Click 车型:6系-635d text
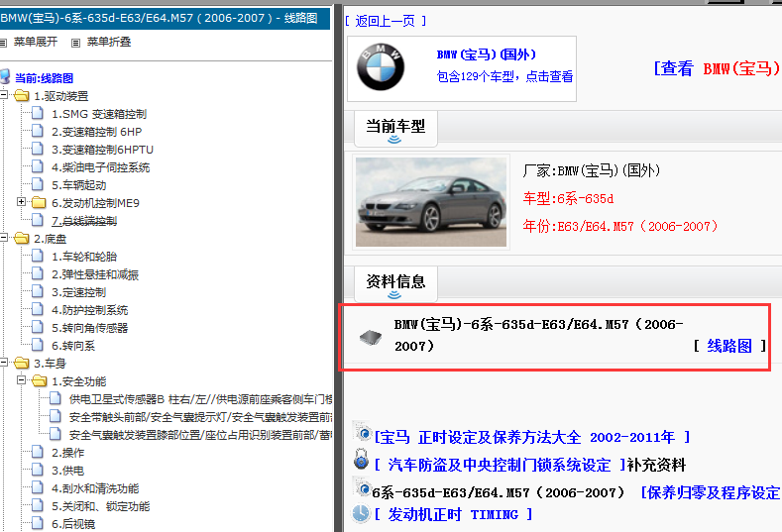This screenshot has height=532, width=782. pos(568,198)
